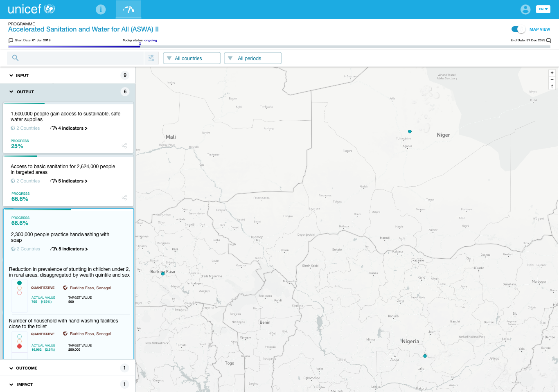This screenshot has height=392, width=559.
Task: Click the map marker in Burkina Faso
Action: coord(163,274)
